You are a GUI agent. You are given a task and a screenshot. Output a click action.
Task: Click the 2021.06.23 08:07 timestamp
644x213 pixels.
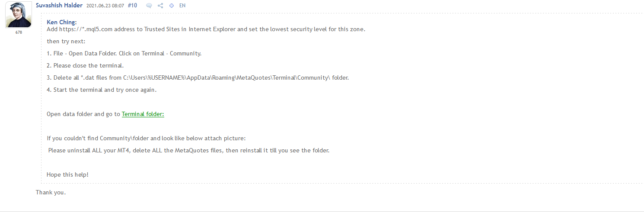[x=105, y=6]
